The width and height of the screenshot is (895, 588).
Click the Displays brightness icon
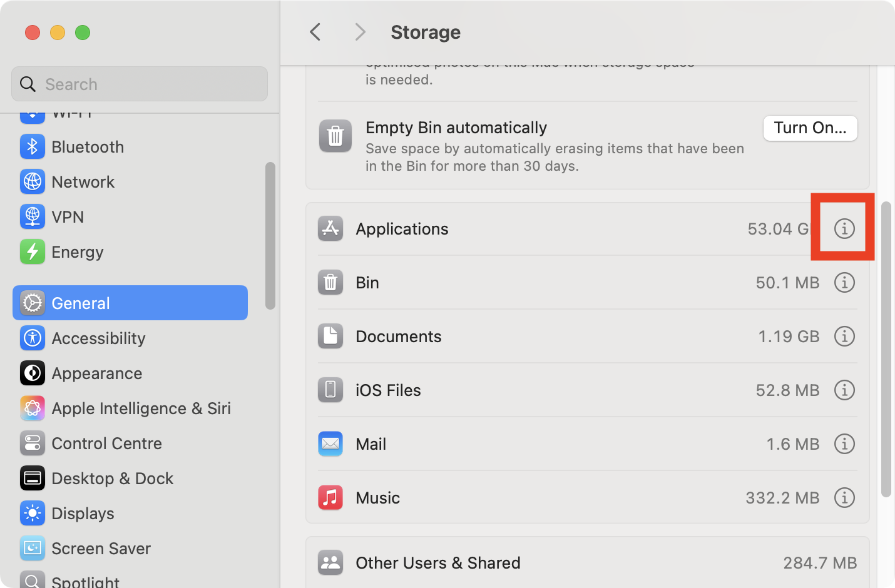[x=33, y=513]
